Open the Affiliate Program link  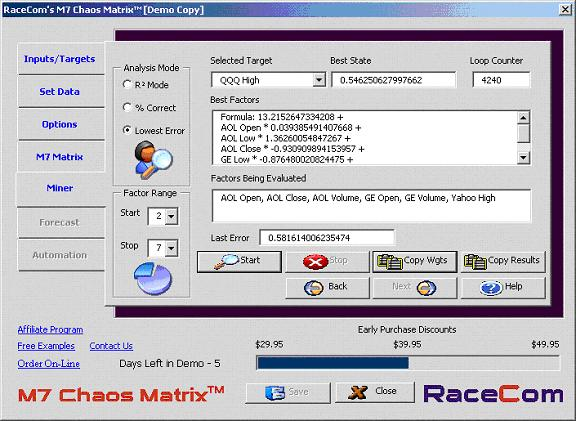point(50,330)
